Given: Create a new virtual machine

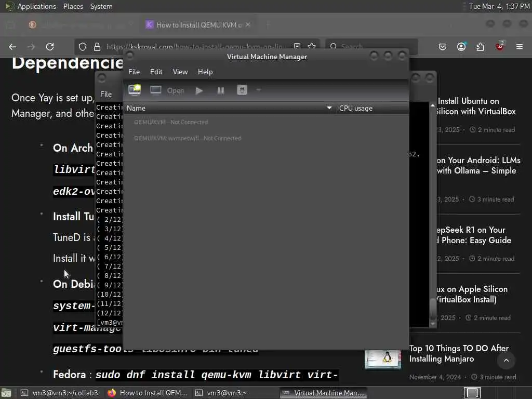Looking at the screenshot, I should pyautogui.click(x=135, y=90).
